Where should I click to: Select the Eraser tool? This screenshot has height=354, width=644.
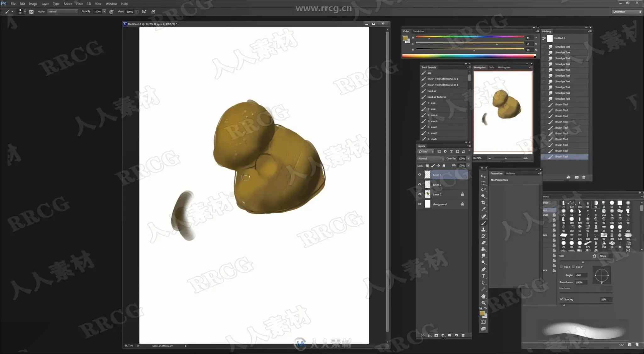point(483,243)
